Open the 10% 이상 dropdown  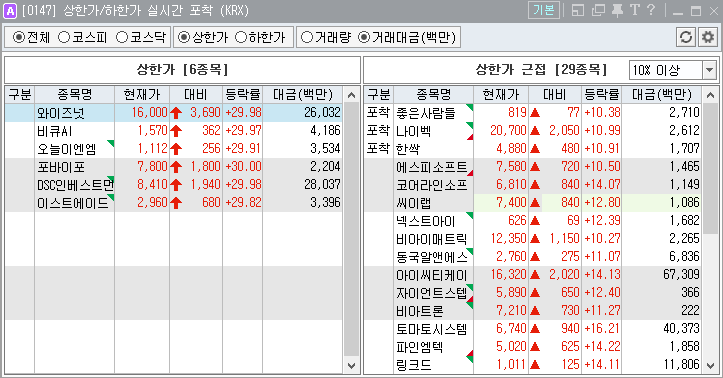[709, 70]
